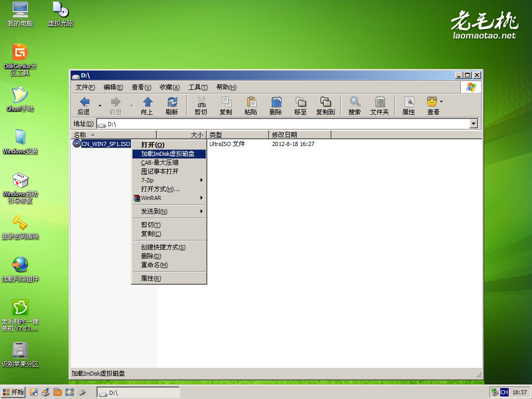532x399 pixels.
Task: Select the 虚拟光驱 desktop icon
Action: 61,14
